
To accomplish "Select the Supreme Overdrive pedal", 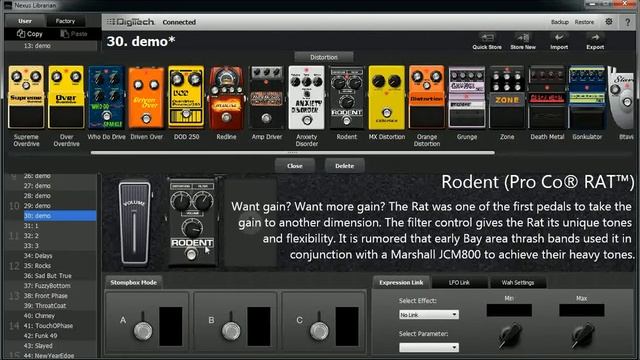I will point(26,97).
